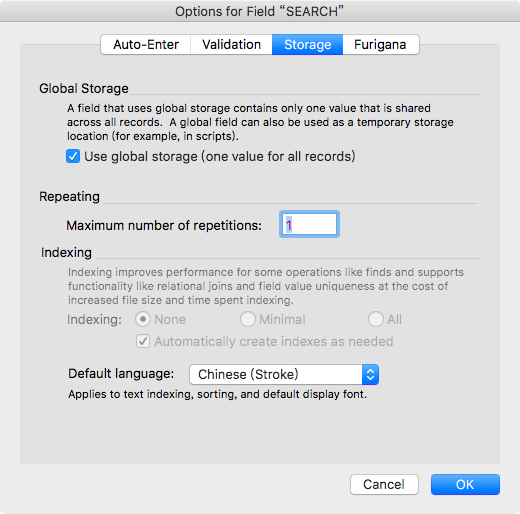Toggle Automatically create indexes as needed
The width and height of the screenshot is (520, 514).
(143, 341)
